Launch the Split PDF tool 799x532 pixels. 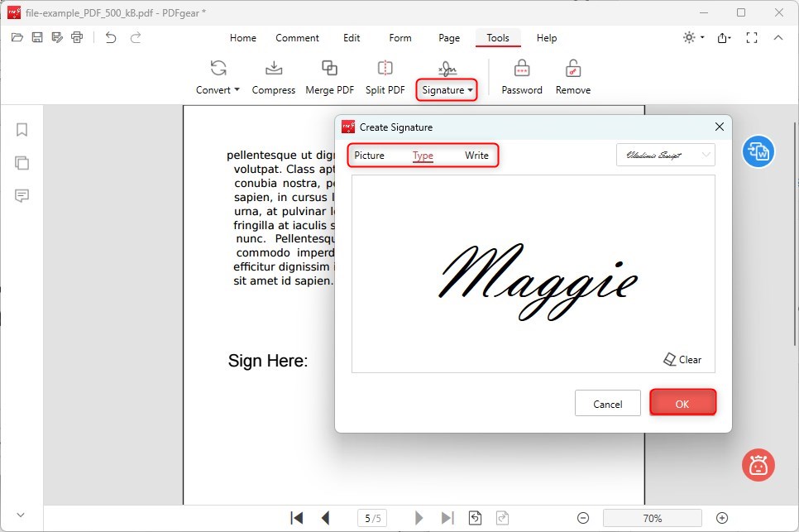(385, 76)
